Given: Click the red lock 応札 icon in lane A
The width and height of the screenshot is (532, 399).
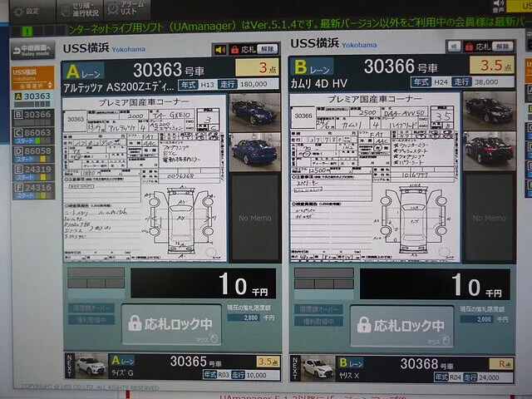Looking at the screenshot, I should point(234,50).
